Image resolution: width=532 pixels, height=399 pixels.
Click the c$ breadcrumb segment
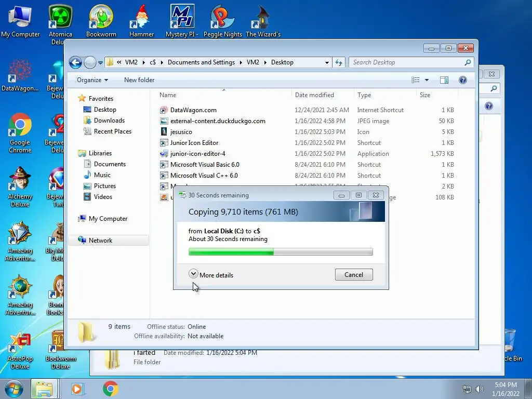point(153,62)
